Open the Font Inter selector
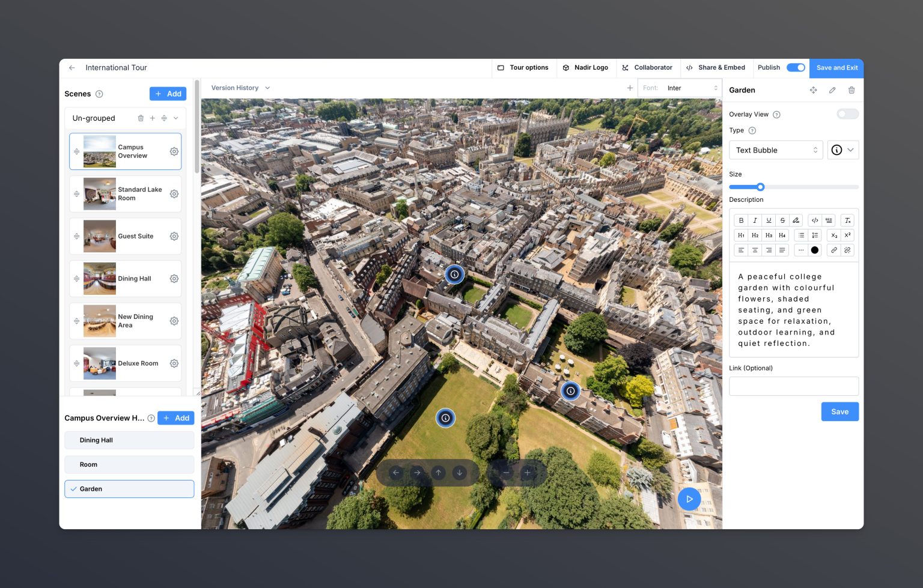 tap(680, 88)
